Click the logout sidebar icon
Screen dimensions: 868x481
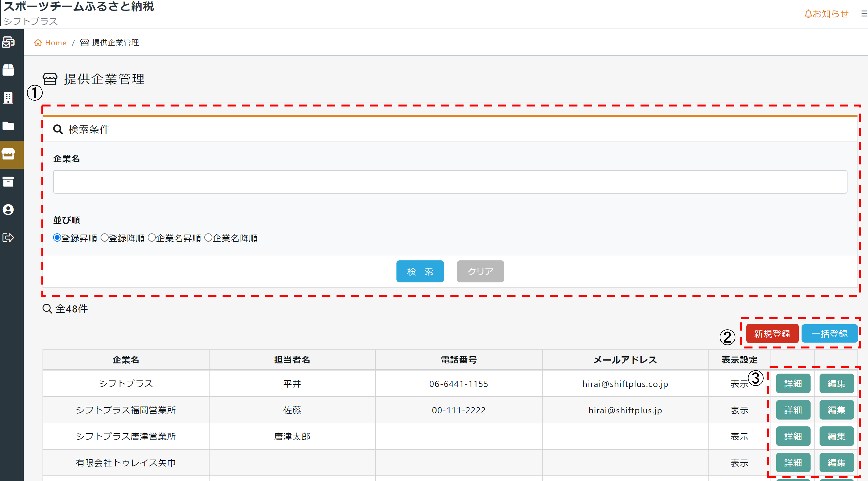8,237
